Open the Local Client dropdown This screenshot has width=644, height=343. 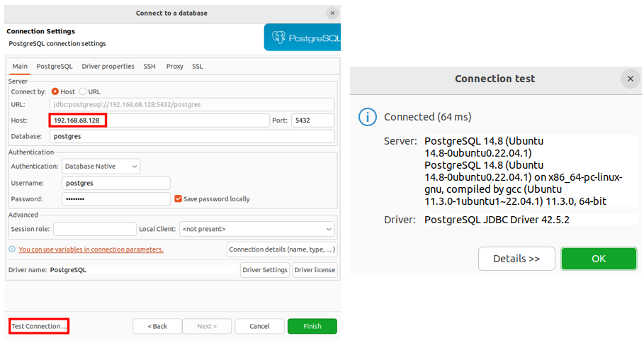257,229
